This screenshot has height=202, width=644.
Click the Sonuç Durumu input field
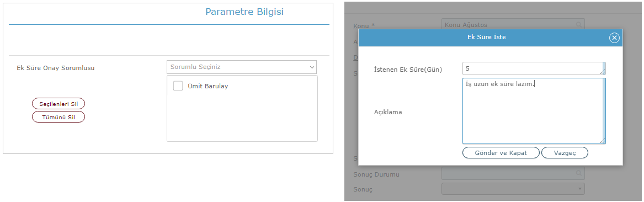point(513,174)
